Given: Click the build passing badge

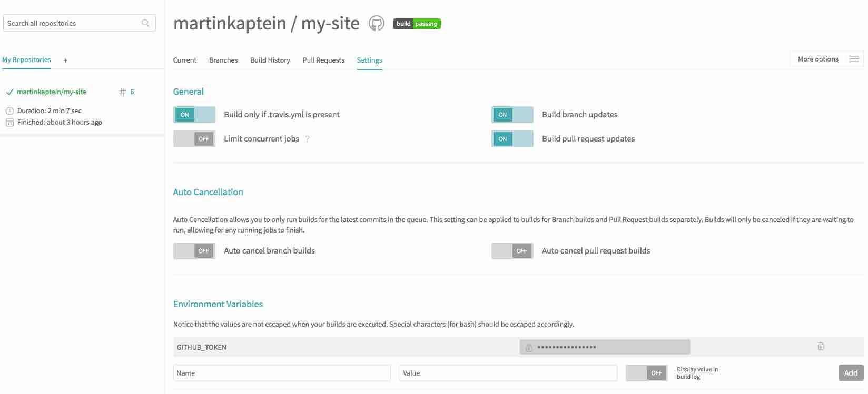Looking at the screenshot, I should (x=417, y=23).
